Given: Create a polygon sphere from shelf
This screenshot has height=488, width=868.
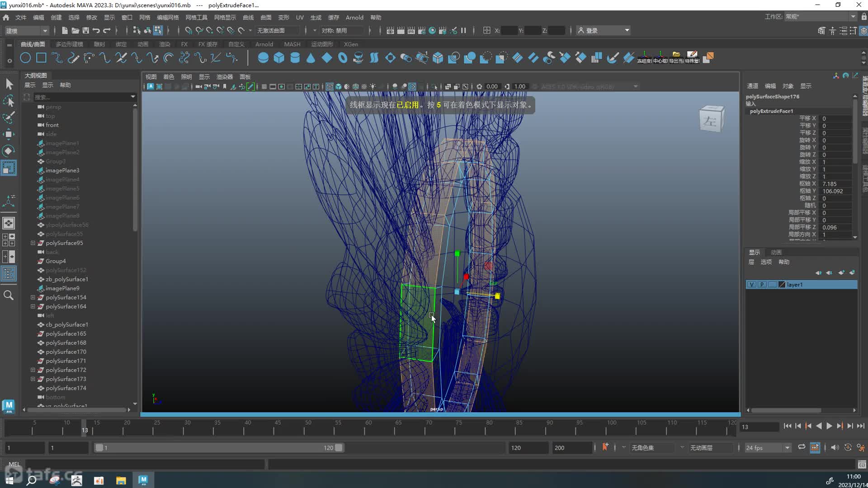Looking at the screenshot, I should point(263,58).
